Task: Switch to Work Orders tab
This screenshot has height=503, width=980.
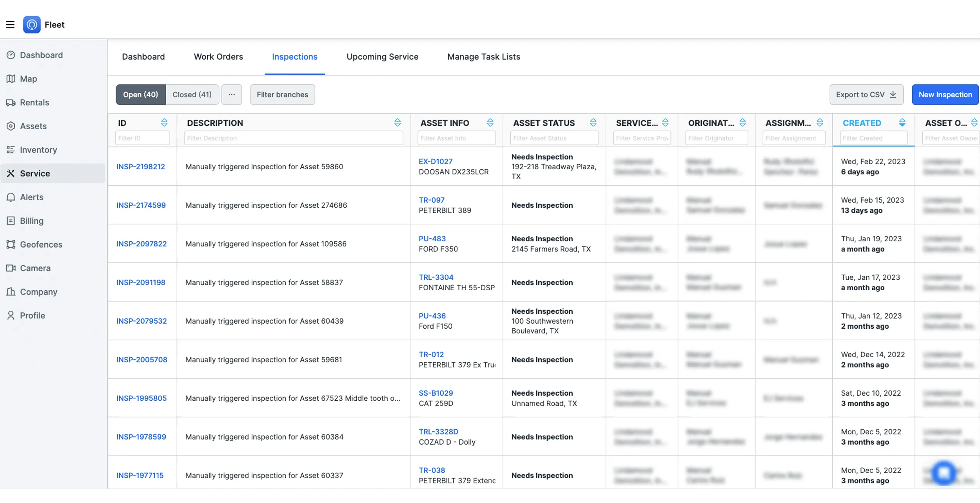Action: 218,57
